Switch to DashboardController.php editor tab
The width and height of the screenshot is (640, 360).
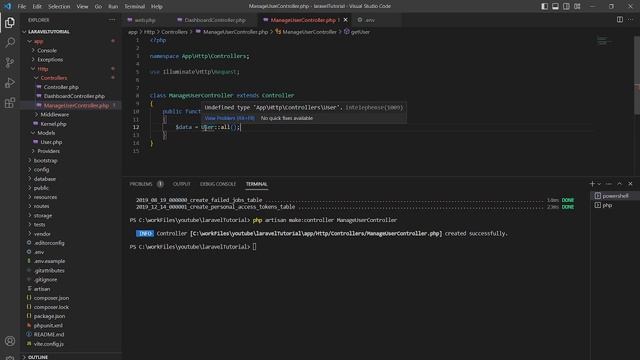tap(215, 20)
